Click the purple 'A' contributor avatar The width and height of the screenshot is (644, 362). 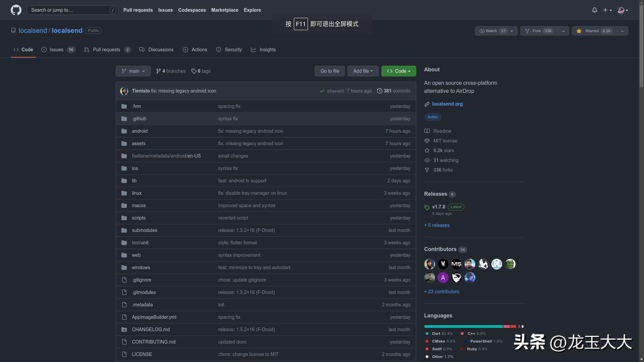click(x=443, y=278)
